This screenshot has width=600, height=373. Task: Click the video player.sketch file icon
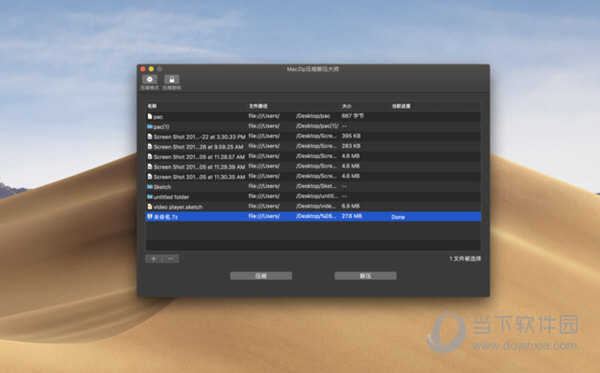point(150,206)
